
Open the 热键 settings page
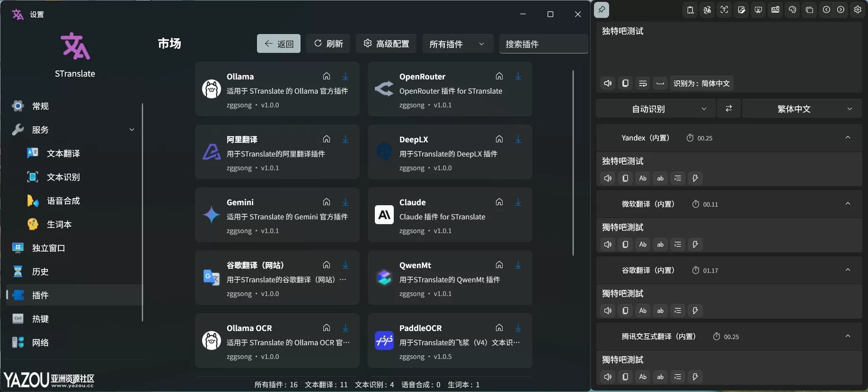(40, 319)
